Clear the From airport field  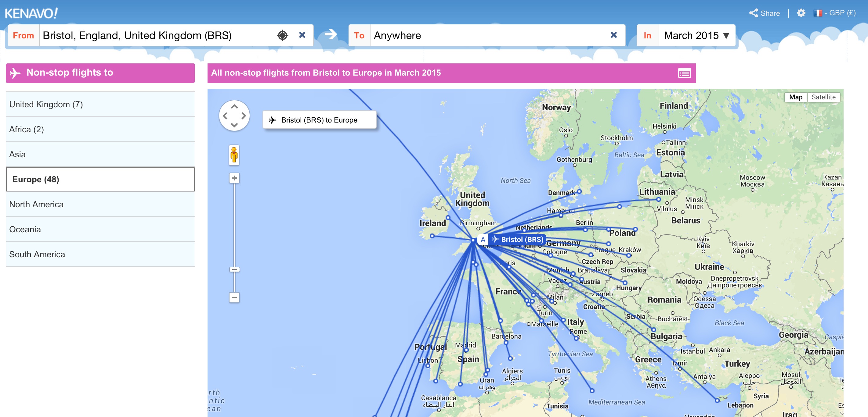[302, 35]
